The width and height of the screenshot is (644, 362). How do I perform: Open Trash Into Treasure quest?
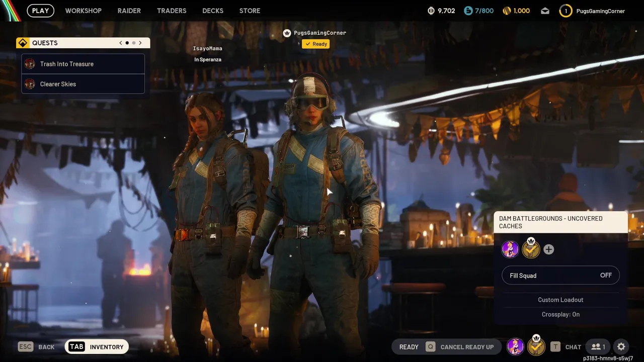(x=83, y=64)
